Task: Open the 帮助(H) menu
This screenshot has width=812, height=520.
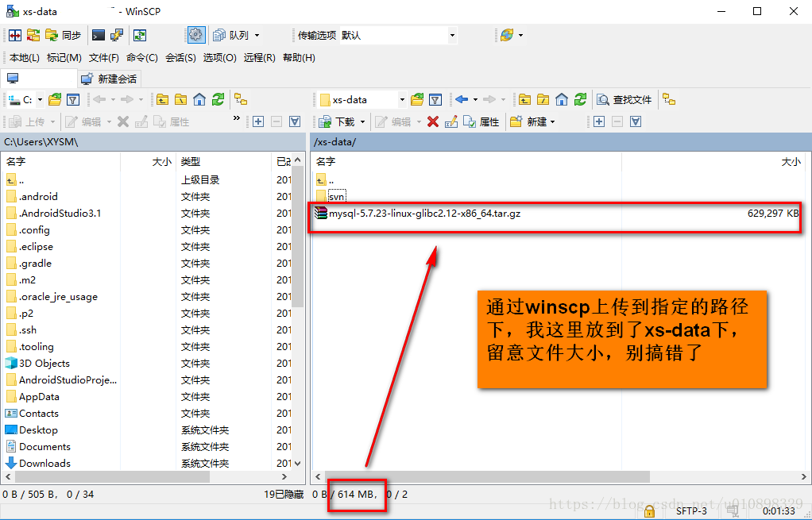Action: click(x=299, y=57)
